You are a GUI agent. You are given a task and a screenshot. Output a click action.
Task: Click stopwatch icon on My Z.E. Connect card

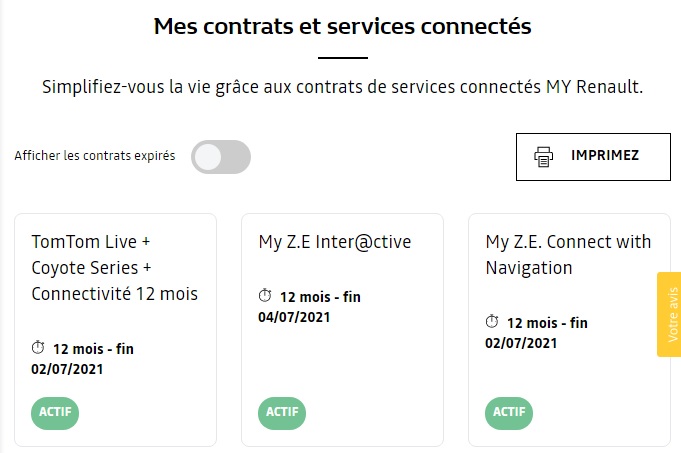coord(492,321)
